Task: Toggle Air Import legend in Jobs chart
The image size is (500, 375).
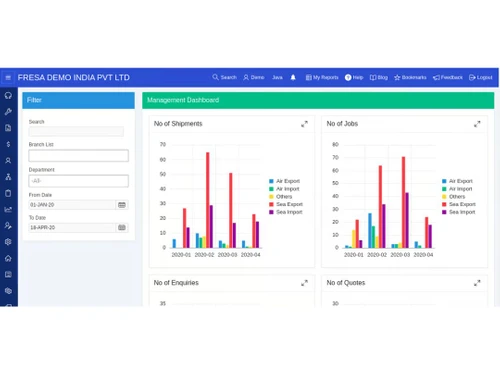Action: coord(457,189)
